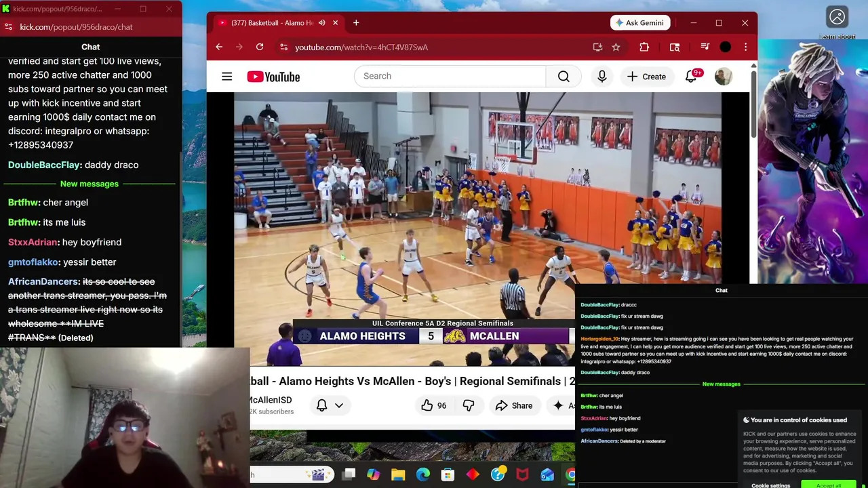Click into the YouTube Search field
868x488 pixels.
(x=450, y=76)
